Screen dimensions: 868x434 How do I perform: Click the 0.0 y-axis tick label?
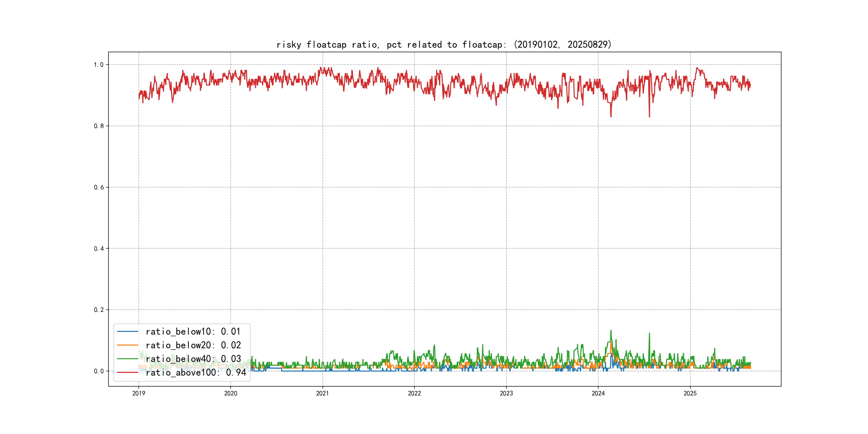pos(99,371)
